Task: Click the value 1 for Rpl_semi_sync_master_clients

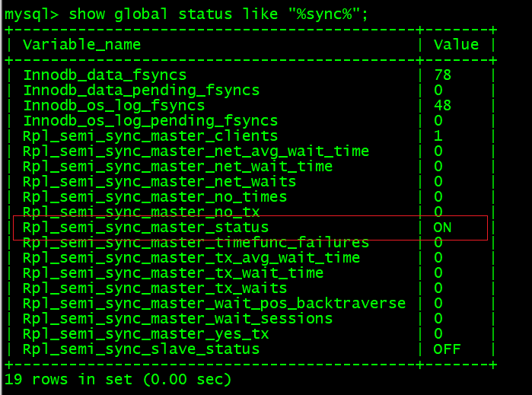Action: pyautogui.click(x=438, y=135)
